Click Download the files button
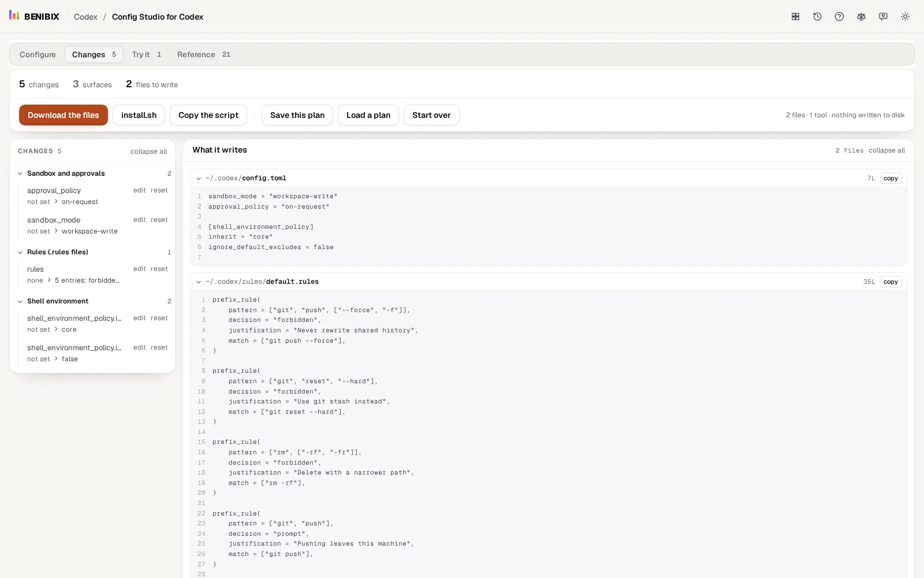This screenshot has width=924, height=578. point(64,115)
